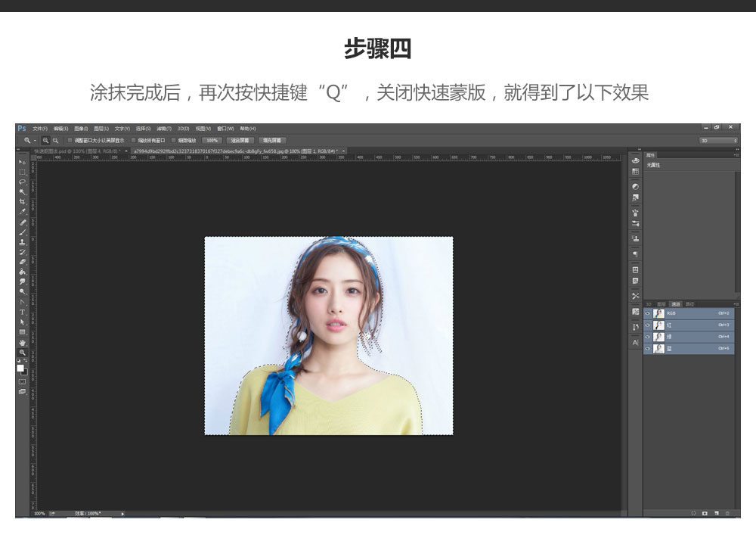The height and width of the screenshot is (538, 756).
Task: Select the Eyedropper tool
Action: 23,212
